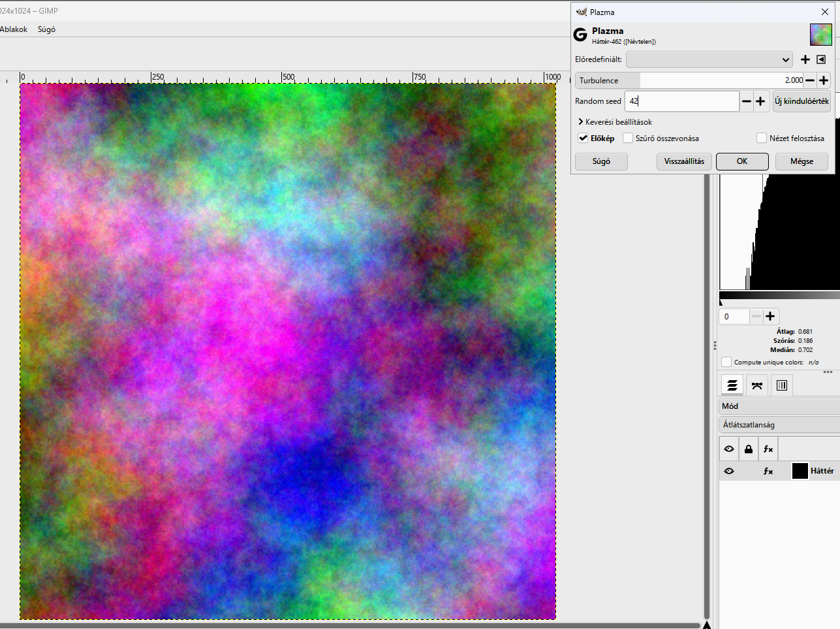Open help with the Súgó dialog button
Viewport: 840px width, 629px height.
point(601,161)
